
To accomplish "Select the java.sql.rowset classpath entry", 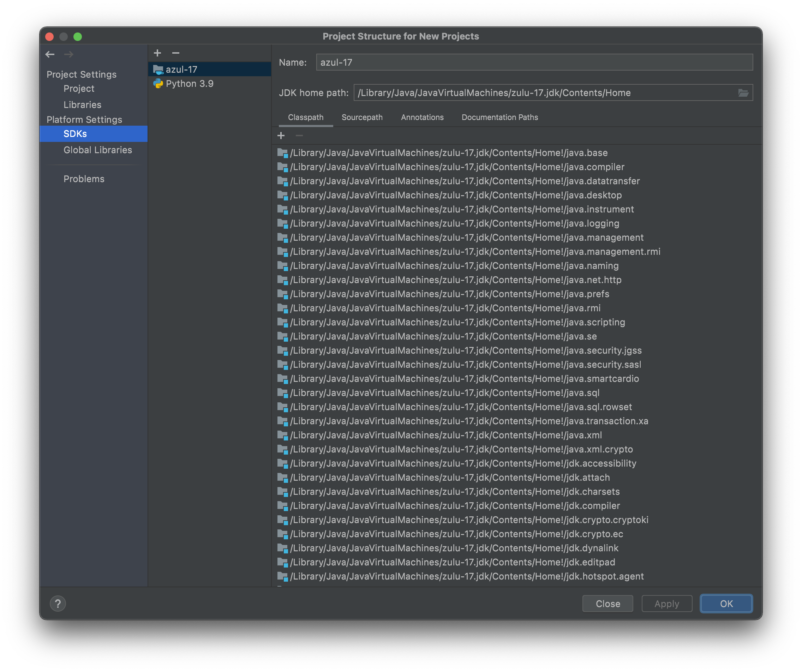I will point(516,407).
